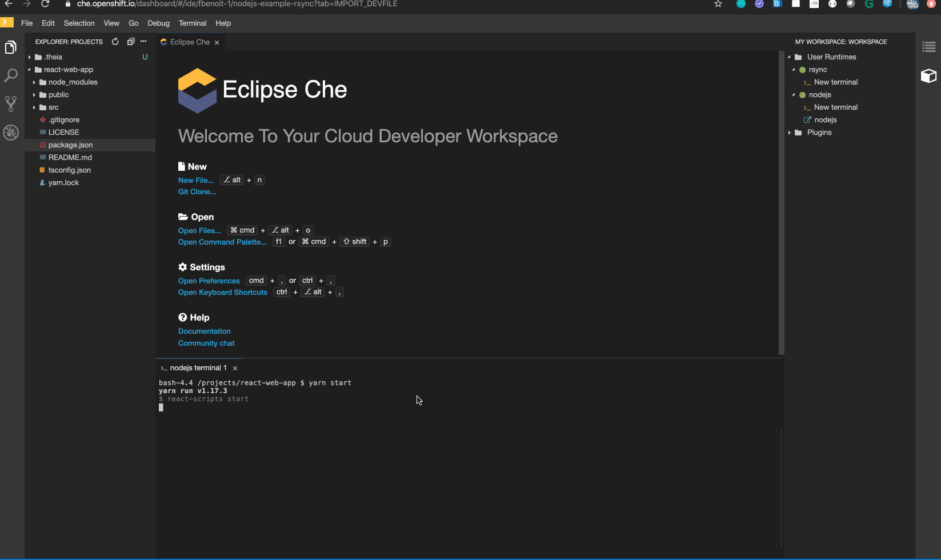
Task: Open the My Workspace cube icon
Action: (x=928, y=75)
